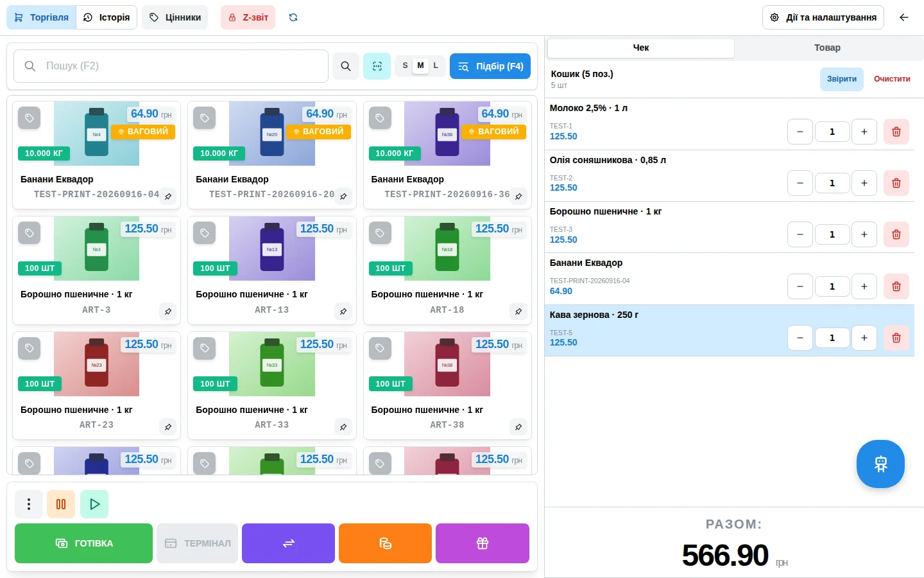Increase quantity of cart Банани Еквадор

pyautogui.click(x=864, y=286)
